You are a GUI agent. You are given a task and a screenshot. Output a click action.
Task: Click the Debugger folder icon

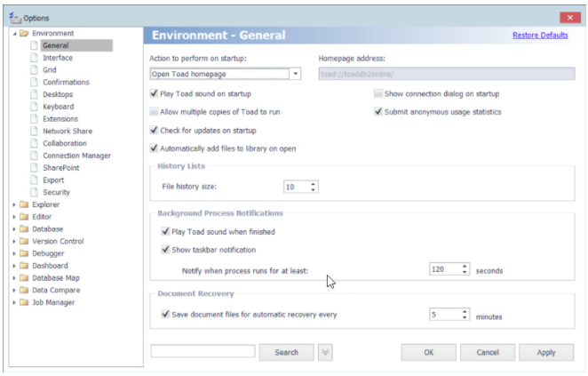(x=24, y=253)
